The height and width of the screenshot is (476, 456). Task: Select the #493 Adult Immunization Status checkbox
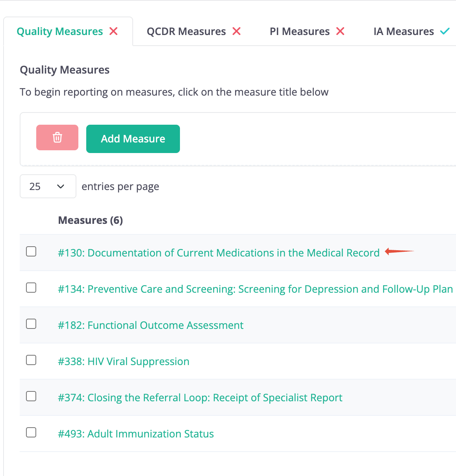[x=31, y=432]
